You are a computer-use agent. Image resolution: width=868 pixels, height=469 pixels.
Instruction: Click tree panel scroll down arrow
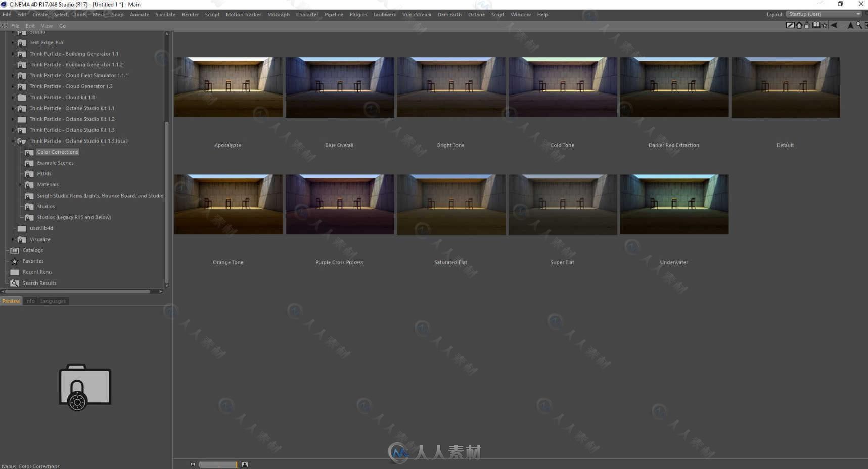coord(167,286)
